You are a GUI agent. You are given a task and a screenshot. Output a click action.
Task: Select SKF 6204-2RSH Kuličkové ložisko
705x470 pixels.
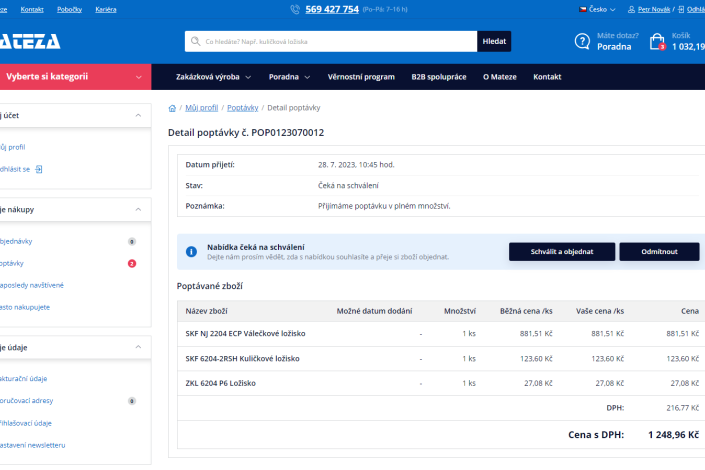(x=242, y=358)
